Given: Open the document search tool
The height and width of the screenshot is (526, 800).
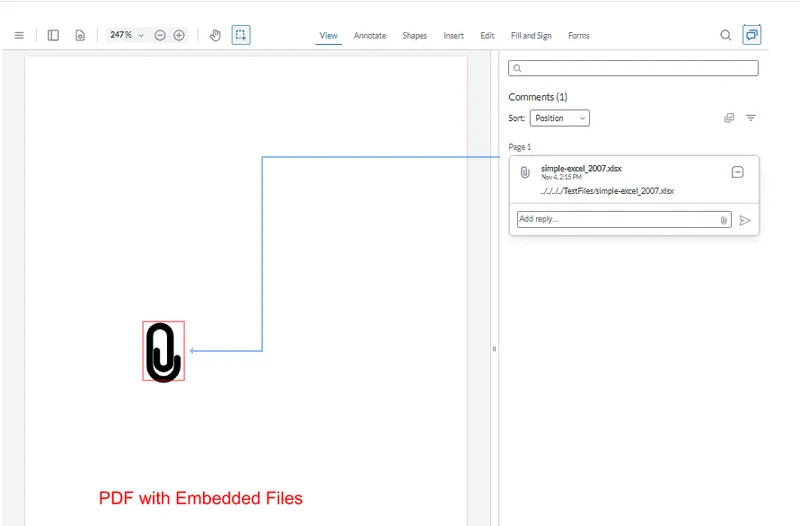Looking at the screenshot, I should pyautogui.click(x=726, y=35).
